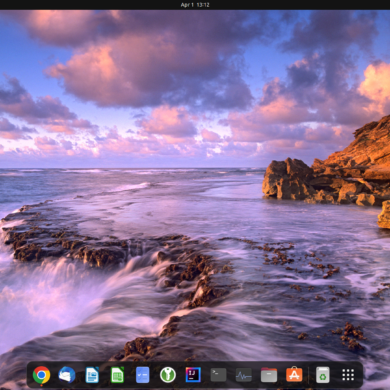Open the clock showing Apr 1 13:12

click(x=195, y=5)
